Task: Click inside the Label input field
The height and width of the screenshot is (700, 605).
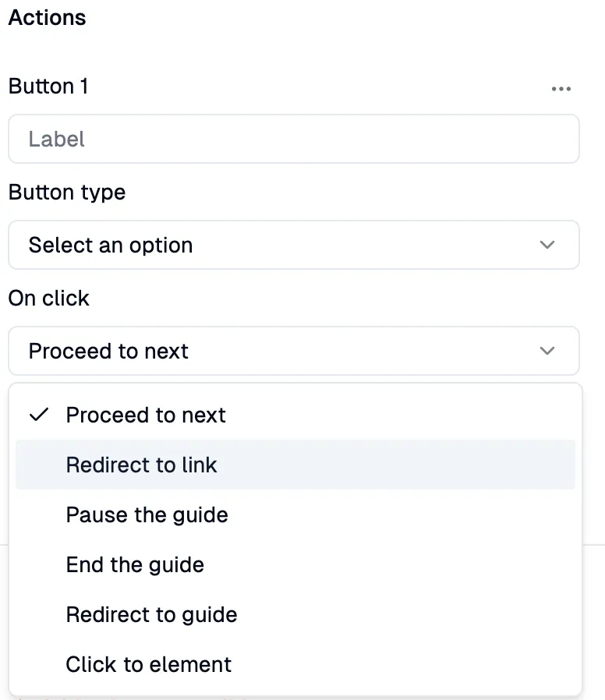Action: point(293,139)
